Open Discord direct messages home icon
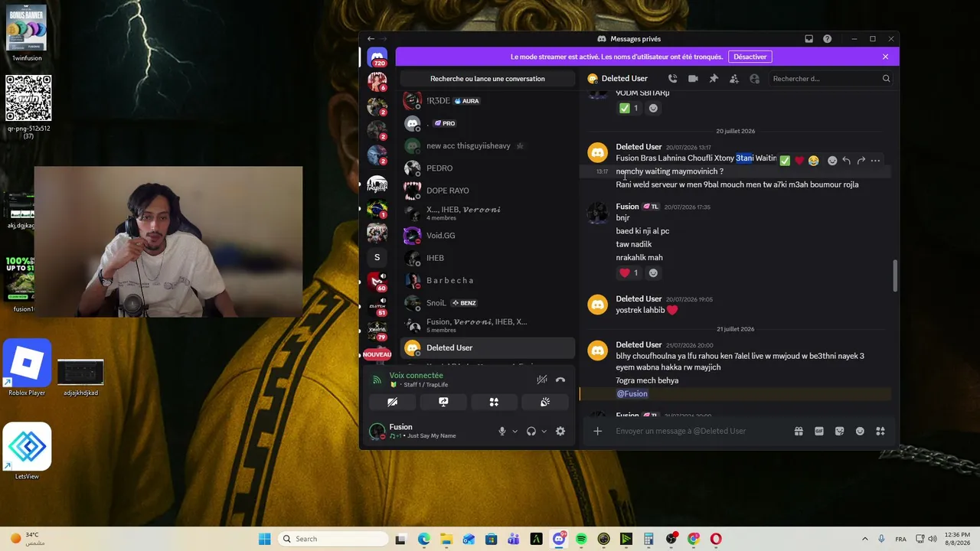The width and height of the screenshot is (980, 551). 377,57
